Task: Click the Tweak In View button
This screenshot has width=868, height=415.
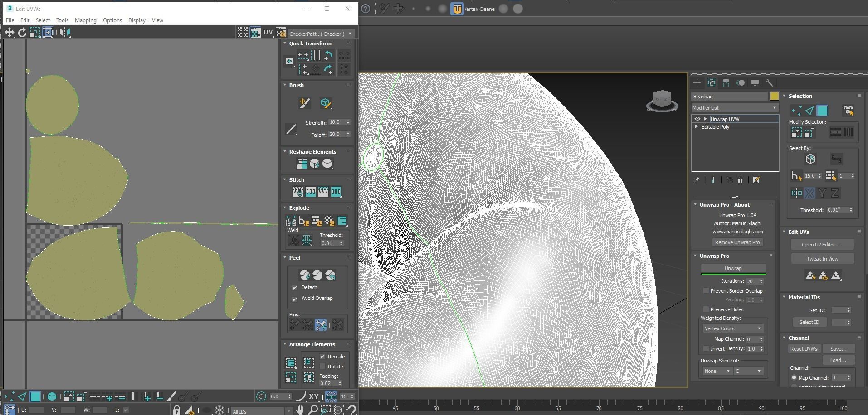Action: point(823,259)
